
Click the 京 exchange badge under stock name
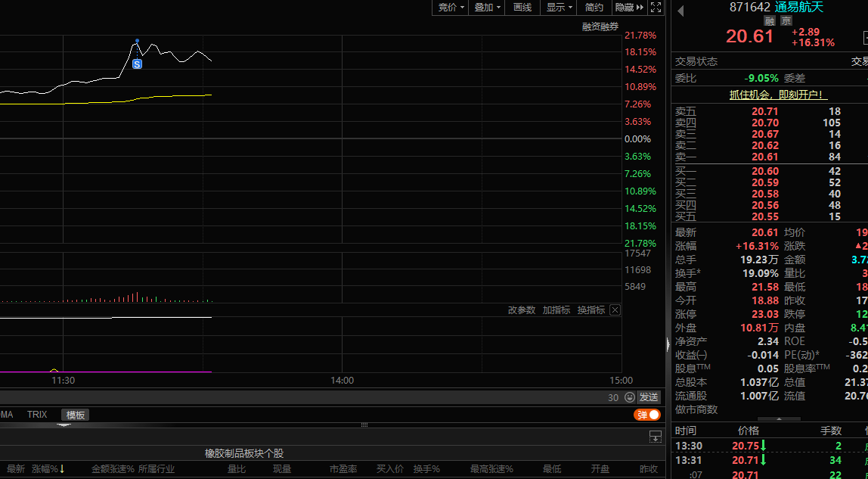(786, 21)
